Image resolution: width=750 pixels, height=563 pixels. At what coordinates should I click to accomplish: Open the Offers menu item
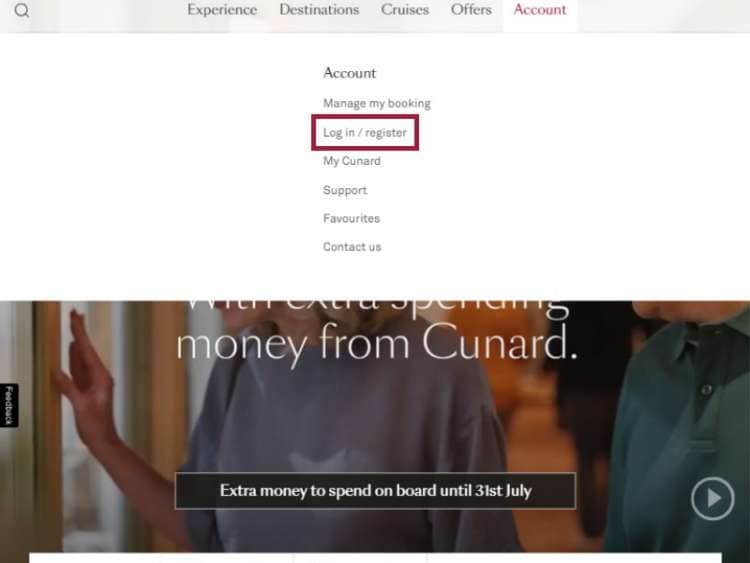pyautogui.click(x=471, y=10)
